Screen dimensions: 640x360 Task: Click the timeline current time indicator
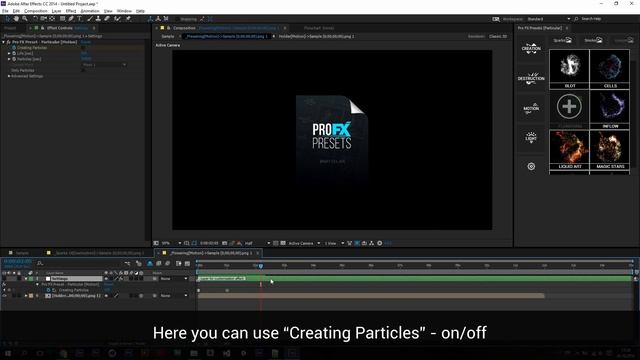tap(261, 266)
